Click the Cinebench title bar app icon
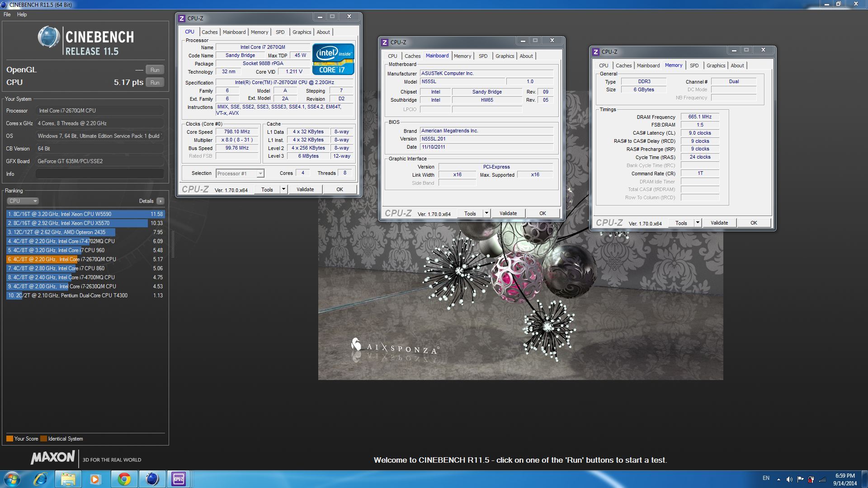The height and width of the screenshot is (488, 868). coord(4,5)
